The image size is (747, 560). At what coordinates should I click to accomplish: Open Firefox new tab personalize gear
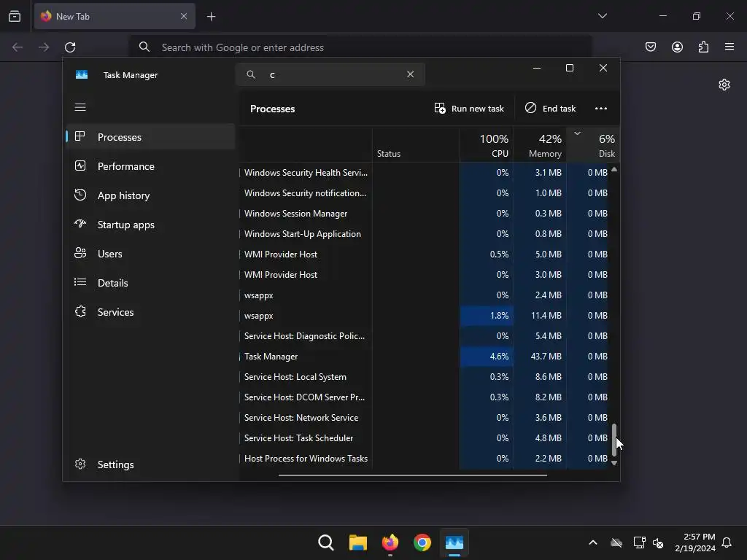(x=724, y=85)
